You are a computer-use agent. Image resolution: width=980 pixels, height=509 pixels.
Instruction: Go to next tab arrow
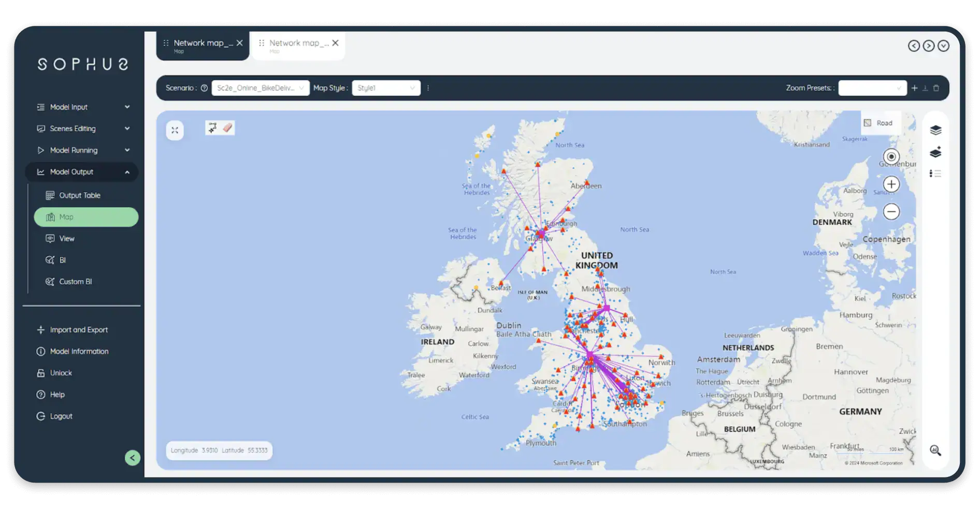(x=929, y=46)
